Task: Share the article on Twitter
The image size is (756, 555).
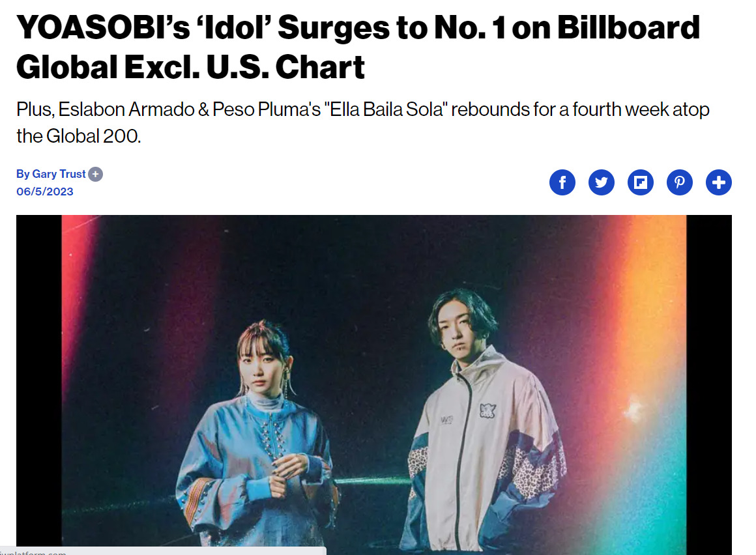Action: coord(602,183)
